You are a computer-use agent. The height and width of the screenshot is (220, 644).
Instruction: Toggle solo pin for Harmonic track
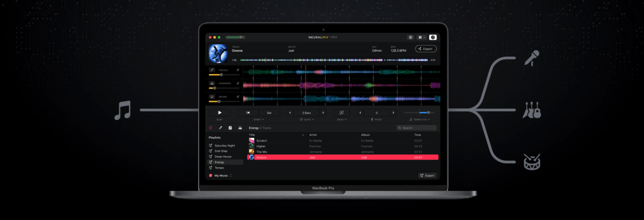point(238,83)
